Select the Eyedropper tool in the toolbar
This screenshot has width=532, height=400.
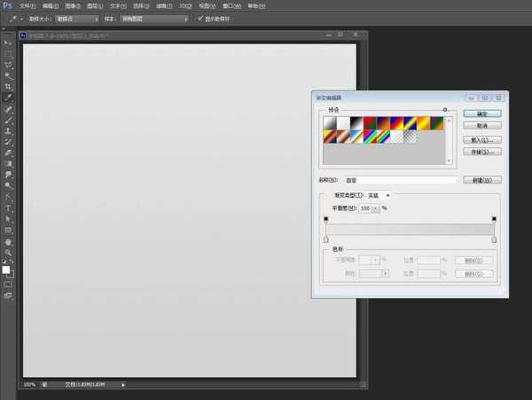(9, 98)
